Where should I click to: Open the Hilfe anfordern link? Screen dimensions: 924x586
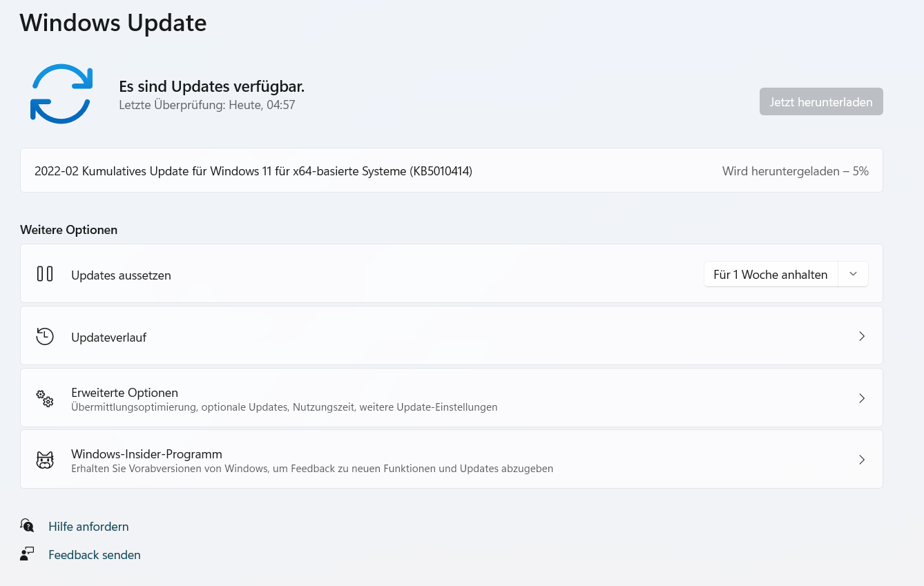click(88, 527)
